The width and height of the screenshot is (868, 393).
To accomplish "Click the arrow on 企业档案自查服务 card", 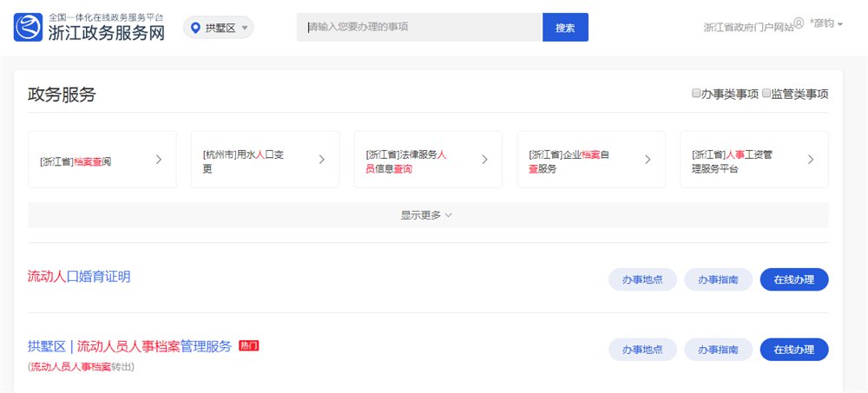I will 648,159.
